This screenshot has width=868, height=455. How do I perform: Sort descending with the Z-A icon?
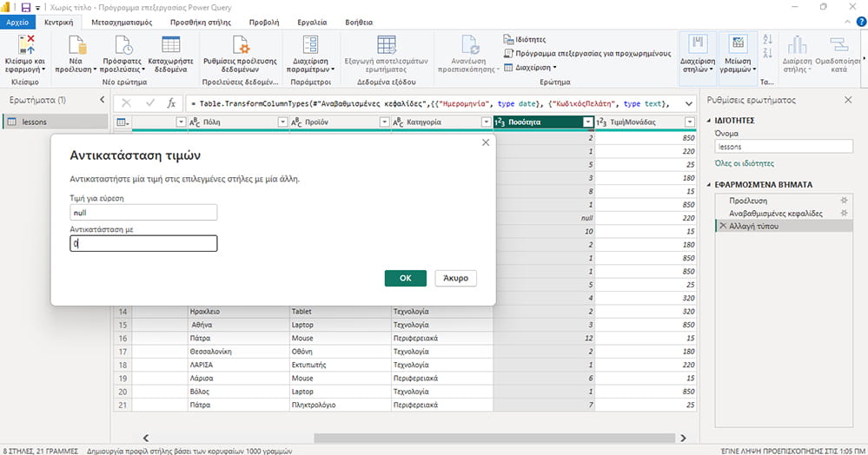click(x=767, y=53)
